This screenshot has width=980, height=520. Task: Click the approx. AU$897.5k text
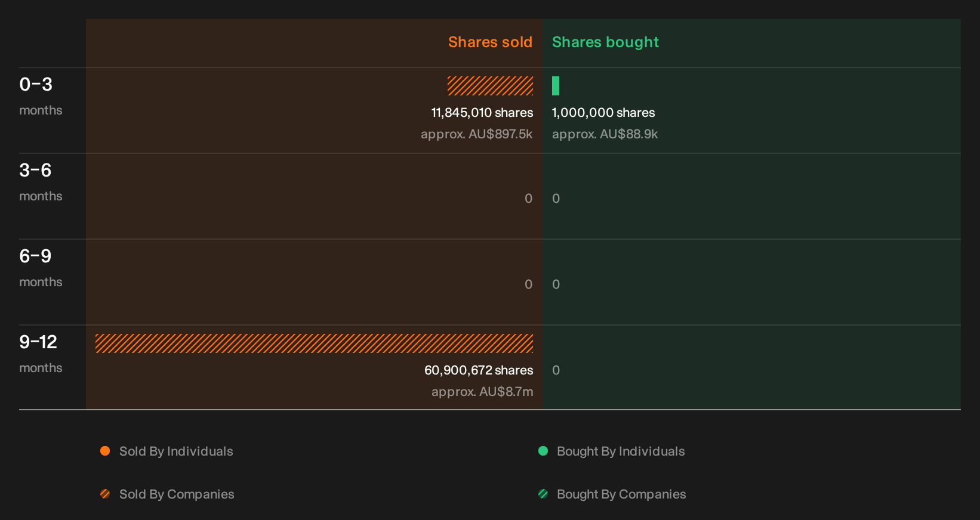tap(477, 134)
